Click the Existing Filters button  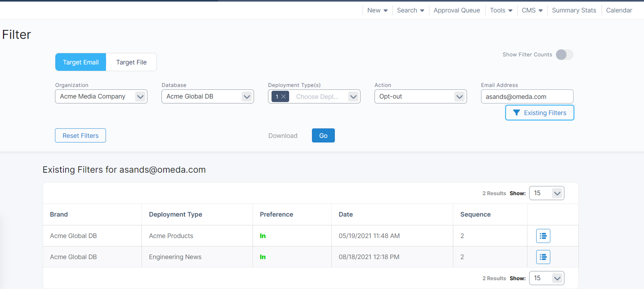[x=539, y=113]
